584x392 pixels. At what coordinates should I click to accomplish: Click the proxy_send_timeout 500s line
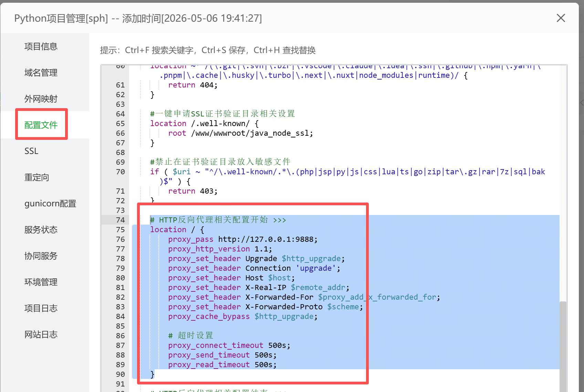coord(222,355)
